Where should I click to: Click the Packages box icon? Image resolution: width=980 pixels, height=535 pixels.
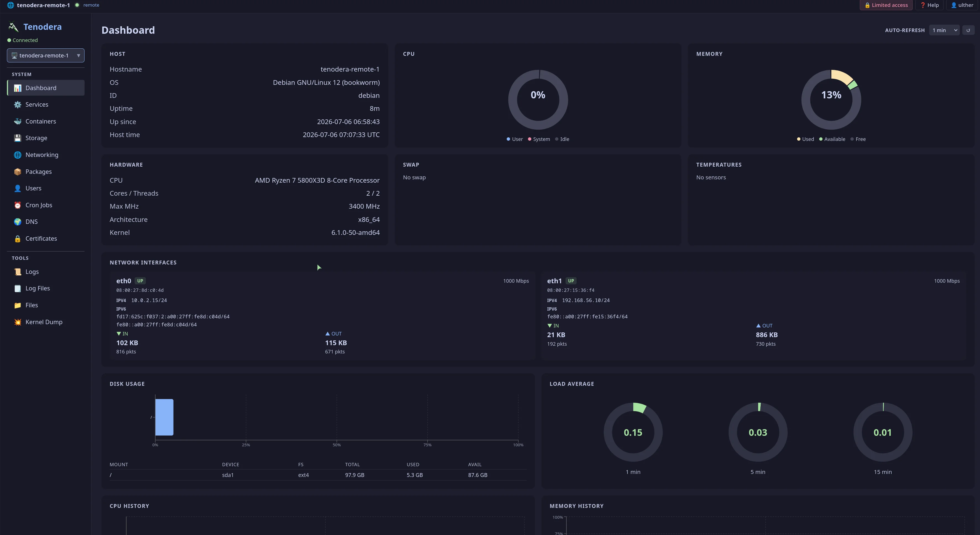click(x=17, y=172)
